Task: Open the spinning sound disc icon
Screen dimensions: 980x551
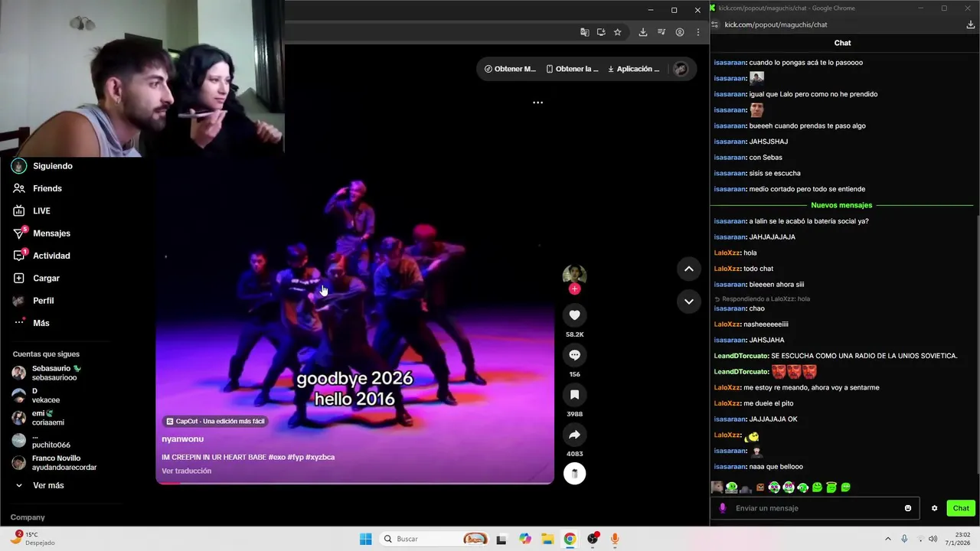Action: point(574,474)
